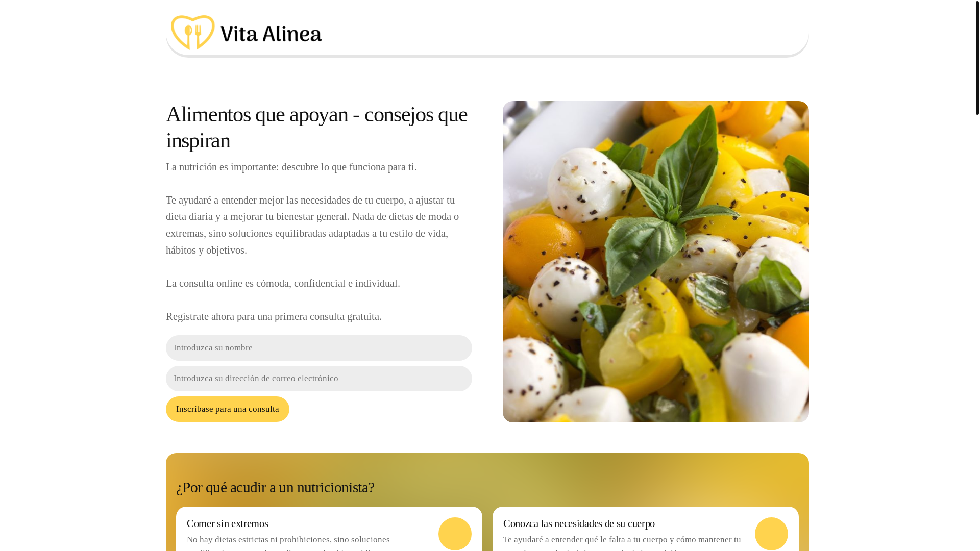Click the page's vertical scrollbar thumb
The height and width of the screenshot is (551, 980).
pyautogui.click(x=977, y=58)
